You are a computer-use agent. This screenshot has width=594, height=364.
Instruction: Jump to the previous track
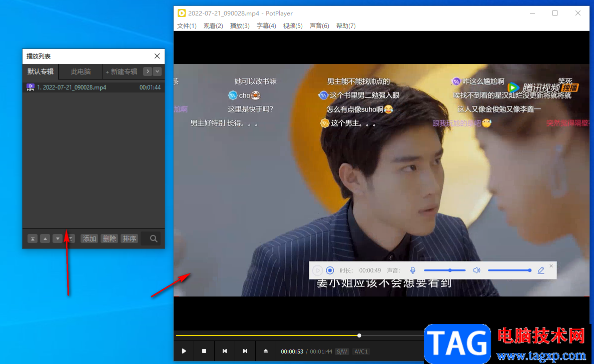click(225, 351)
